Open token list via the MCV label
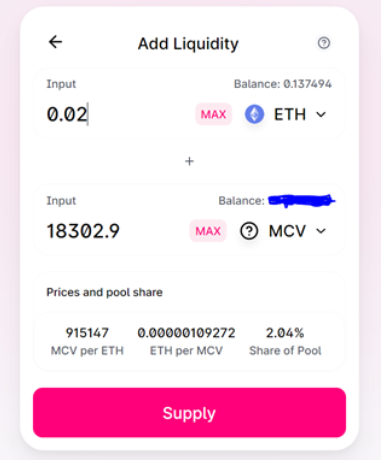 tap(287, 231)
